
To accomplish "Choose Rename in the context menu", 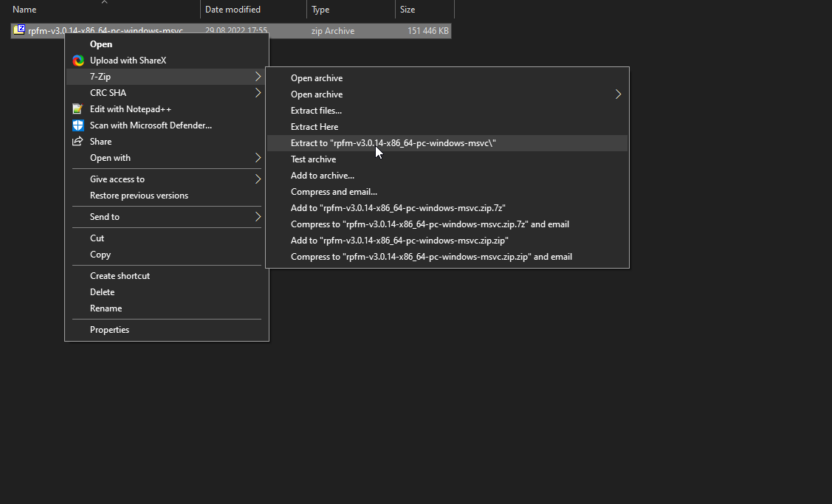I will pos(167,308).
